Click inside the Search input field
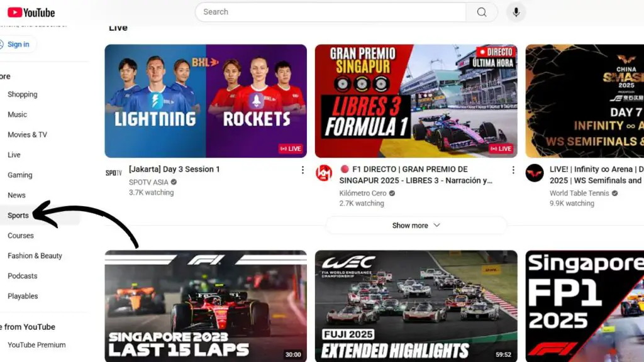Screen dimensions: 644x362 330,12
